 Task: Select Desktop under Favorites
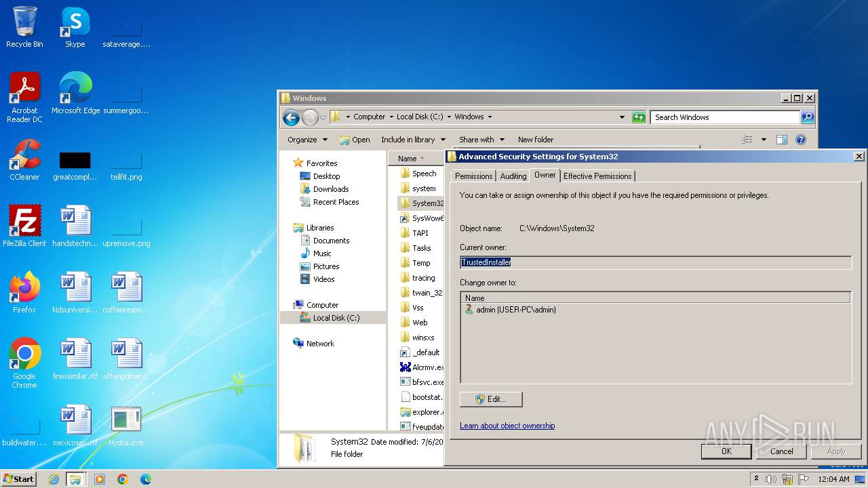point(326,176)
